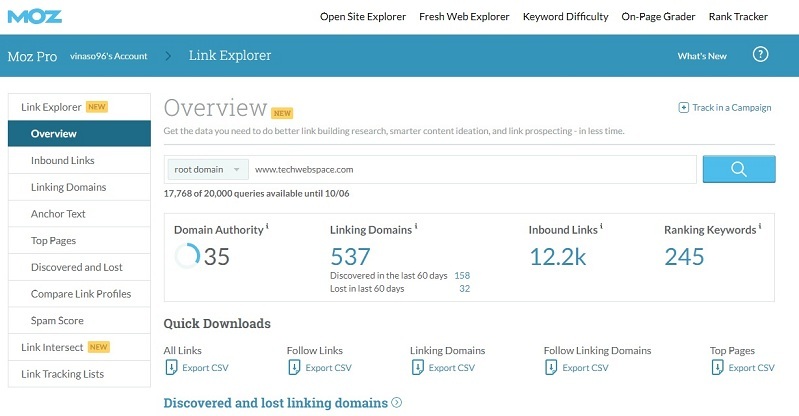Open Keyword Difficulty in top menu
Image resolution: width=799 pixels, height=416 pixels.
[565, 17]
